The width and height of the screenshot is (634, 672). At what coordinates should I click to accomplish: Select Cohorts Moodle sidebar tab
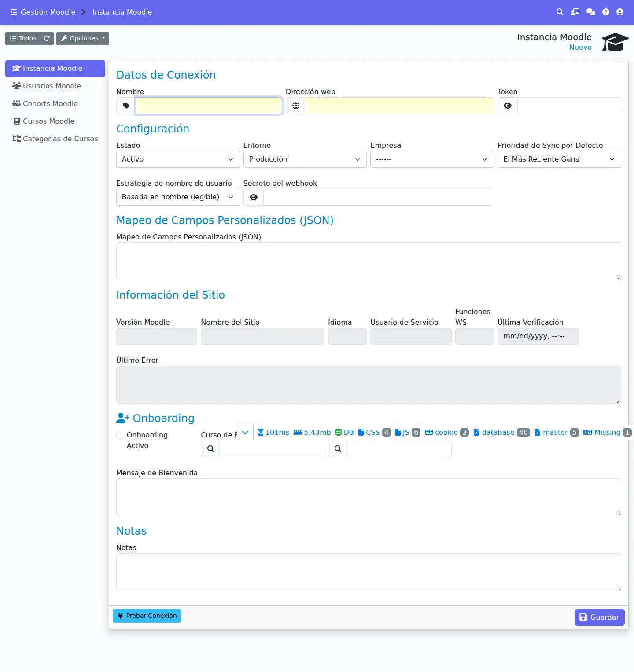55,104
